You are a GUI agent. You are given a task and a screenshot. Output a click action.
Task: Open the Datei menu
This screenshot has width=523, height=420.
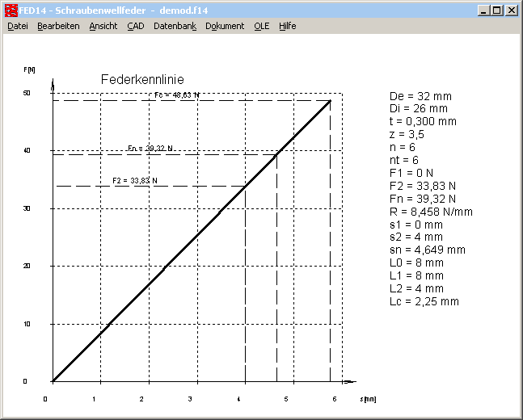point(18,26)
